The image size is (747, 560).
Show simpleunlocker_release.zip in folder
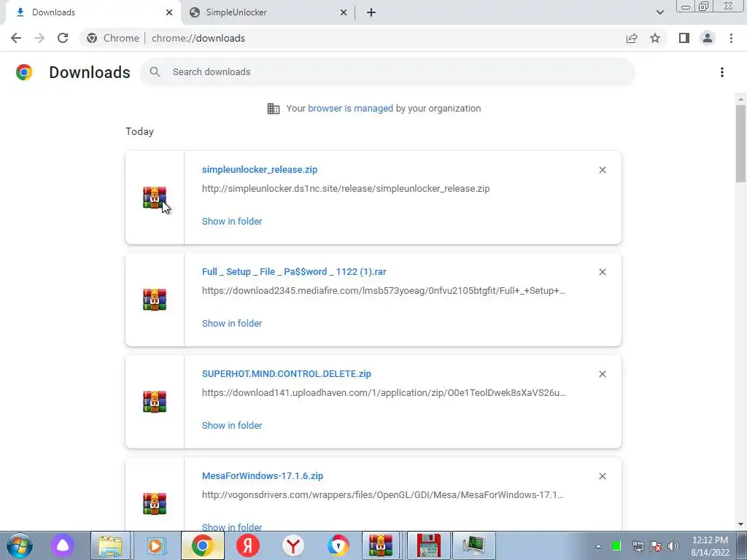coord(232,221)
